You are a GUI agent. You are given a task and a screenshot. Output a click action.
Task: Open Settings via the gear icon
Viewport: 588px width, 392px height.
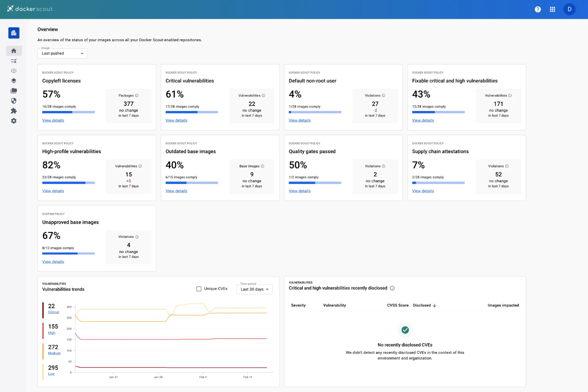14,121
